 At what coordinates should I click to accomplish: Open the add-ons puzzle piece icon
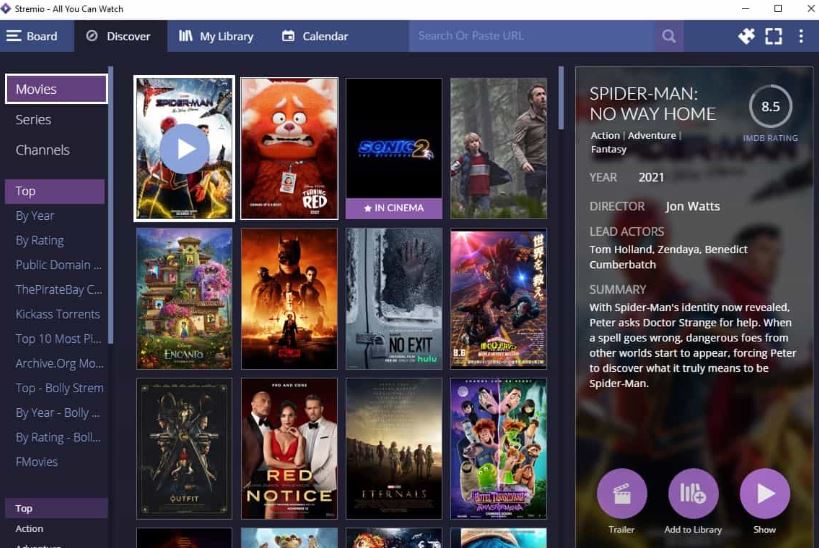[x=746, y=36]
